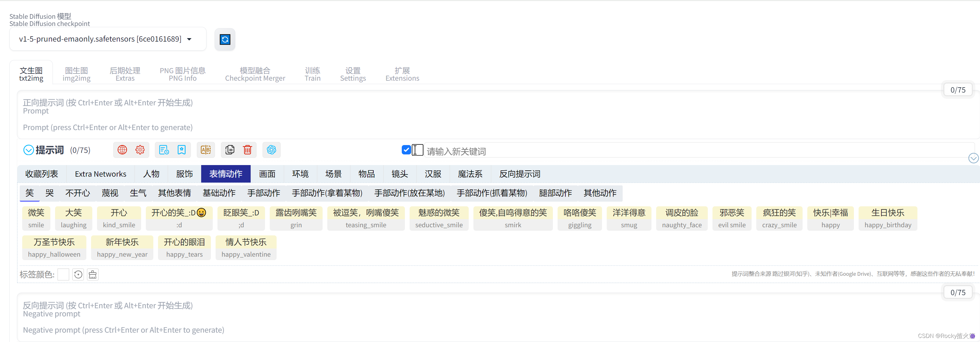This screenshot has width=980, height=342.
Task: Add the 微笑 smile tag
Action: pos(36,219)
